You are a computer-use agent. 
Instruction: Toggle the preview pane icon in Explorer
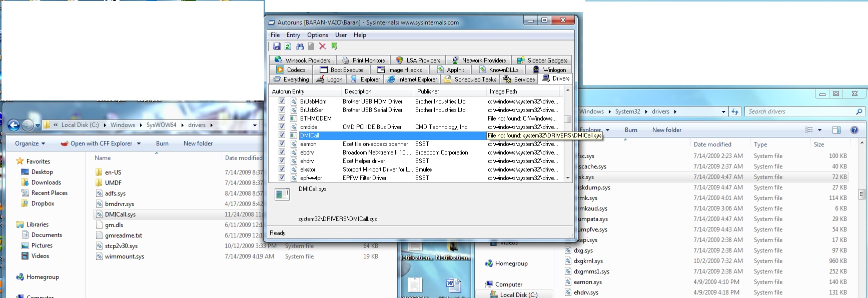836,130
